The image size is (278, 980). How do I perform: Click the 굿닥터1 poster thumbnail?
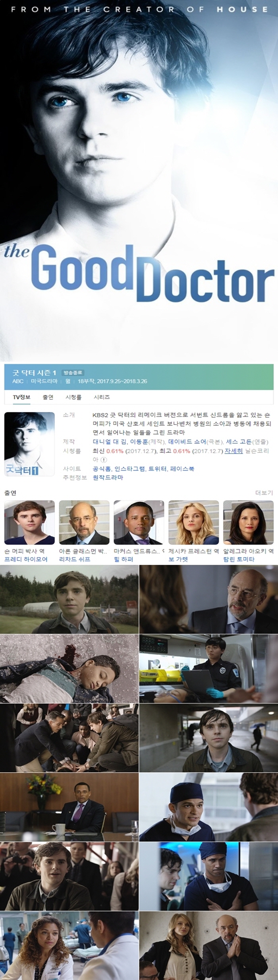[29, 444]
